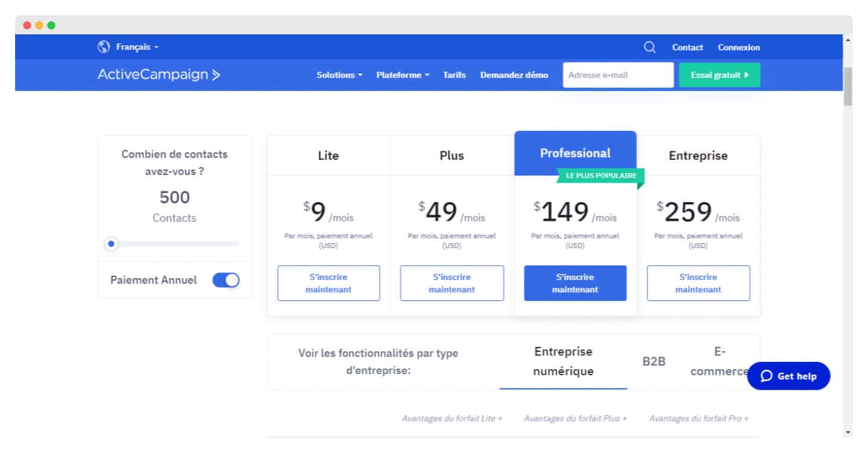This screenshot has width=868, height=453.
Task: Click the scrollbar up arrow
Action: click(848, 40)
